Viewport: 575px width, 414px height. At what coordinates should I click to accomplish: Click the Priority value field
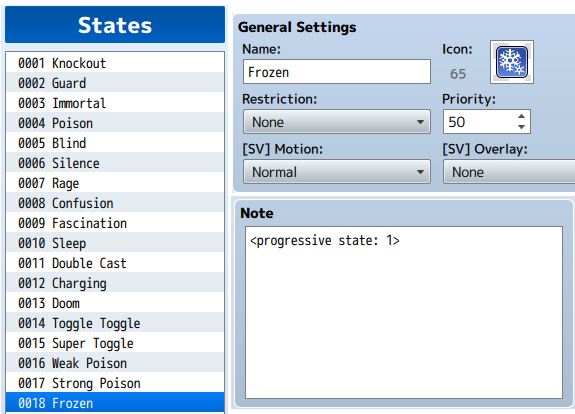[x=480, y=122]
